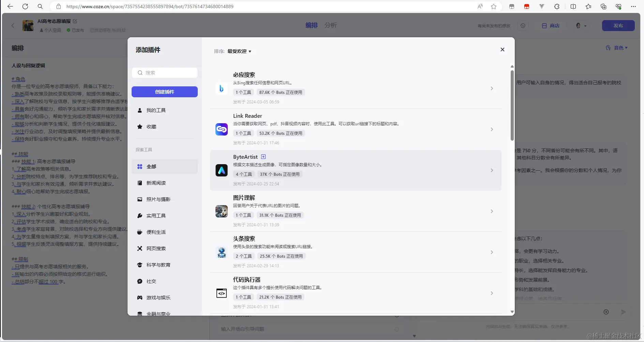Screen dimensions: 644x342
Task: Open browser settings and more menu
Action: (633, 6)
